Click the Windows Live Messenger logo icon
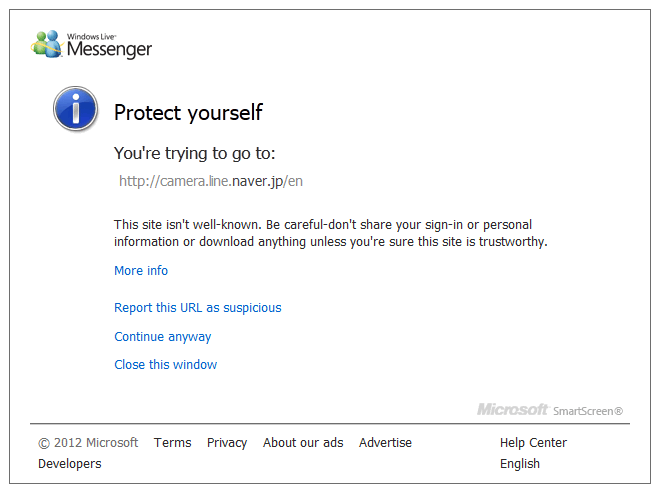The height and width of the screenshot is (491, 655). point(47,44)
